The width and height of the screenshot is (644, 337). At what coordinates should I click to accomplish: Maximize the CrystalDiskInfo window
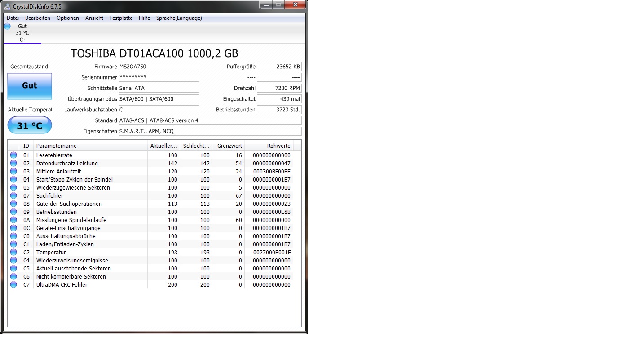pyautogui.click(x=278, y=5)
